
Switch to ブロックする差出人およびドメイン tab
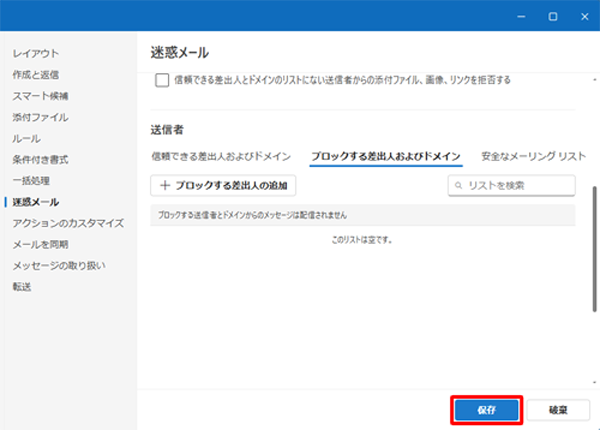[386, 156]
